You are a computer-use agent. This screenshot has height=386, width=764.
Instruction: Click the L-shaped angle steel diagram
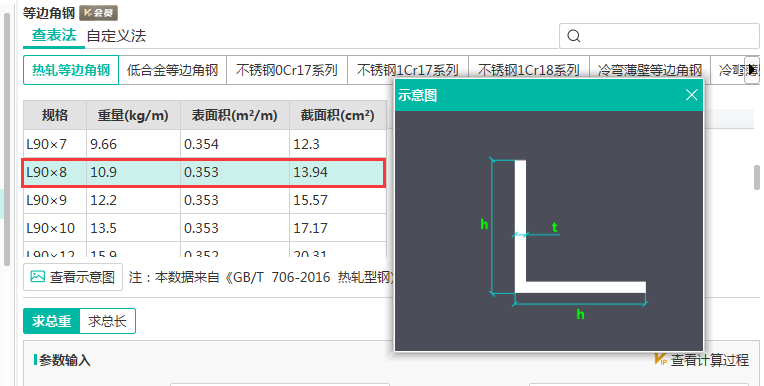580,227
